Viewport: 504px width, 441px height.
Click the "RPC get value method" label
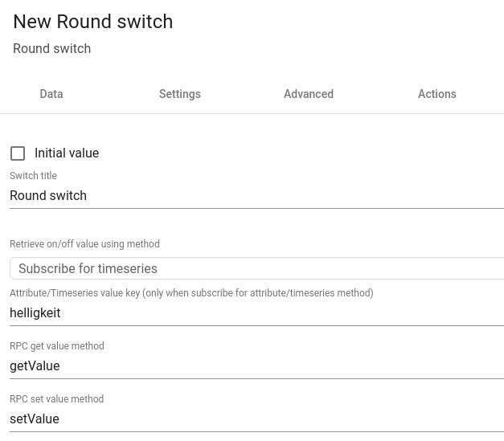coord(57,346)
